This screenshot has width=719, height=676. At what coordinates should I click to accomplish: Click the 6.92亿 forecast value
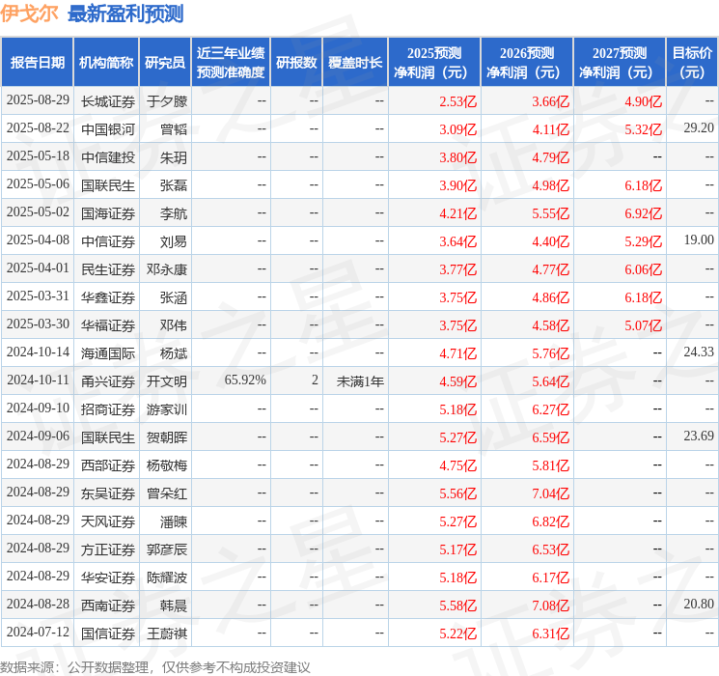coord(643,213)
